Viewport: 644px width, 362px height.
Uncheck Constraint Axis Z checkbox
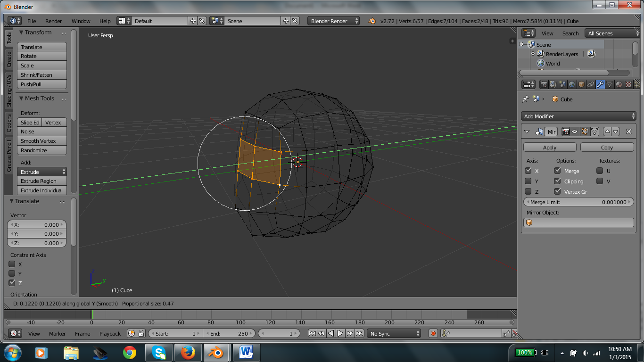click(12, 283)
